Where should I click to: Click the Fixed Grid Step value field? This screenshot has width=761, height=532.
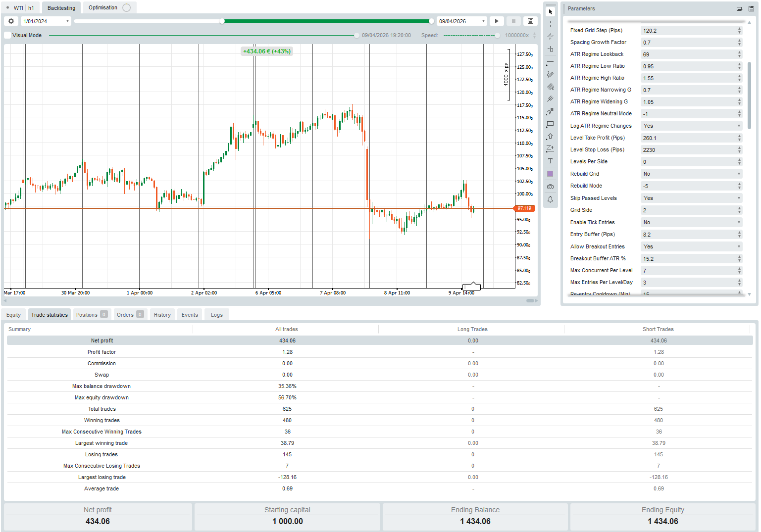688,30
